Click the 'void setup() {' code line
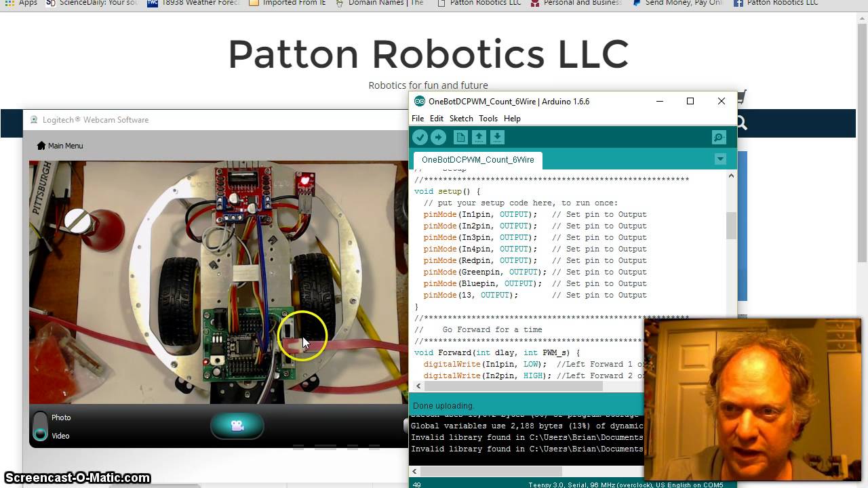 (447, 192)
